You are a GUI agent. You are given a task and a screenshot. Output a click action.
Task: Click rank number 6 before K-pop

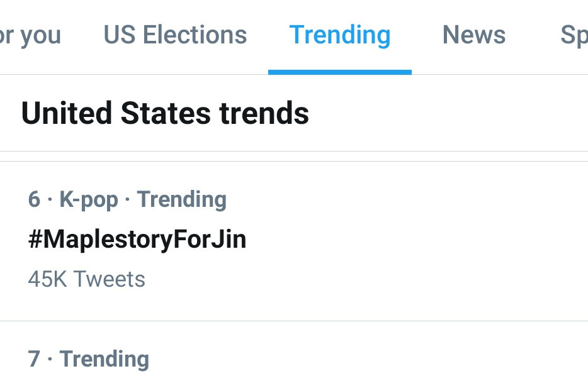point(34,200)
